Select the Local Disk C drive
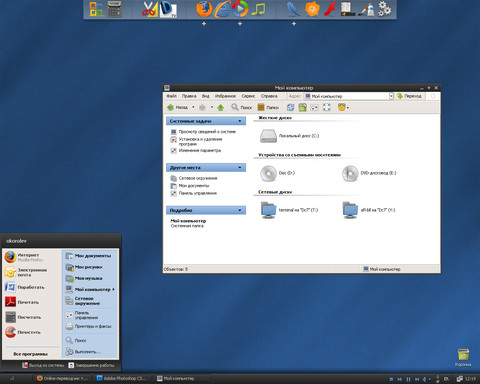 point(289,136)
